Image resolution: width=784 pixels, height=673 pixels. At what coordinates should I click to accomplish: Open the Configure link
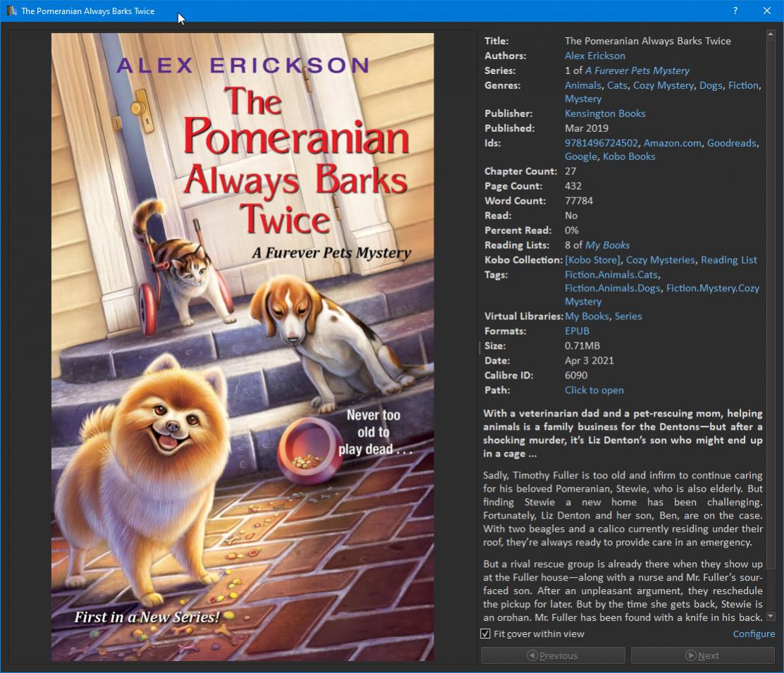pyautogui.click(x=754, y=634)
